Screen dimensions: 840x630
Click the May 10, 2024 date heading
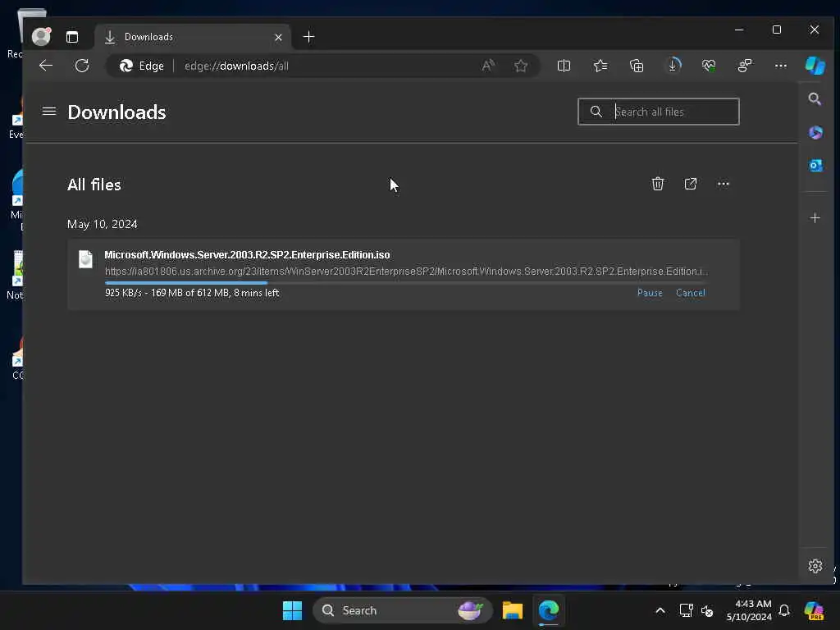(103, 224)
